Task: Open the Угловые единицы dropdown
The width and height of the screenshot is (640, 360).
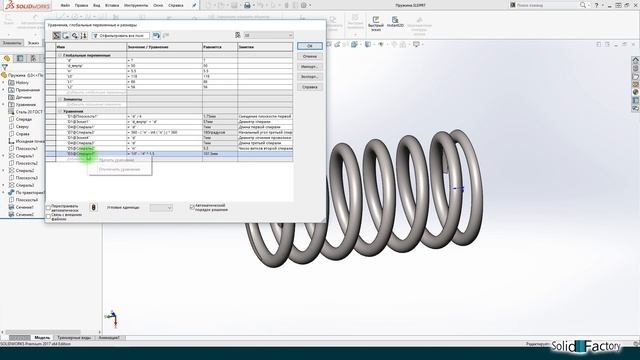Action: pos(161,208)
